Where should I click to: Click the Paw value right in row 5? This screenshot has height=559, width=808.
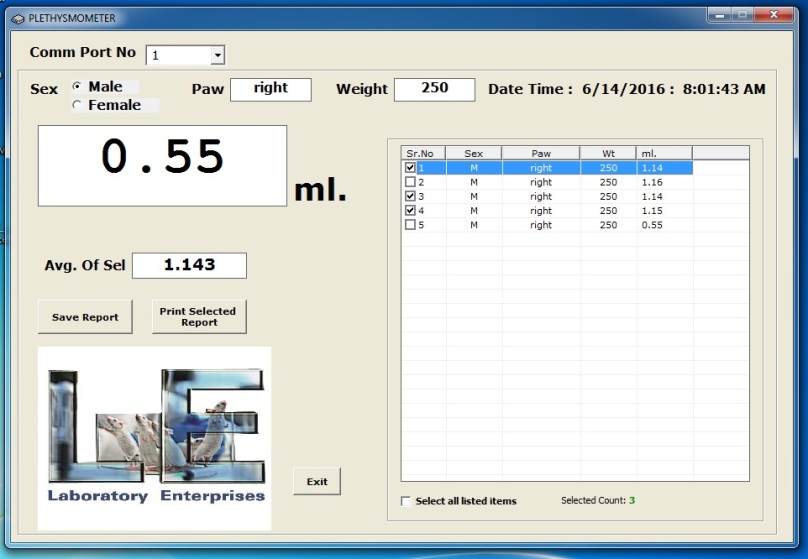point(541,225)
